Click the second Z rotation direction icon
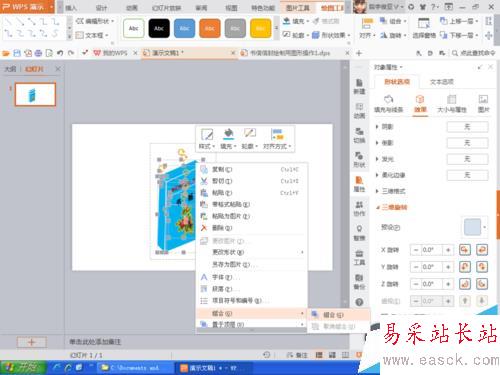 482,284
